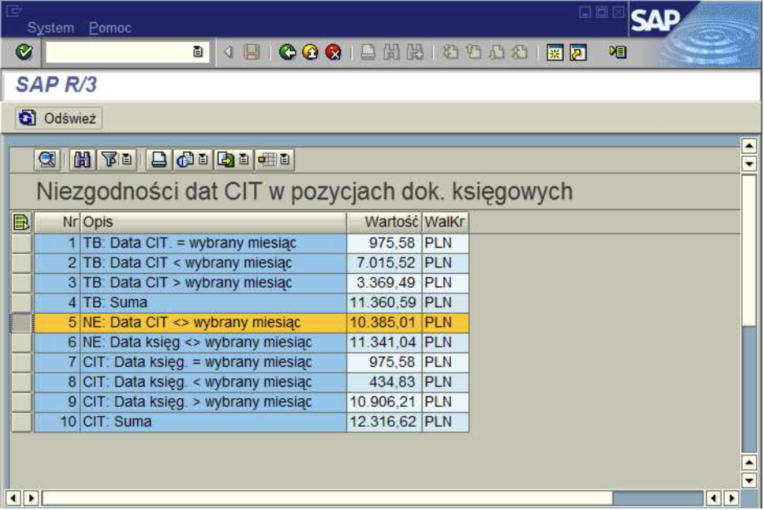Screen dimensions: 764x510
Task: Click the green Enter checkmark icon
Action: pyautogui.click(x=23, y=52)
